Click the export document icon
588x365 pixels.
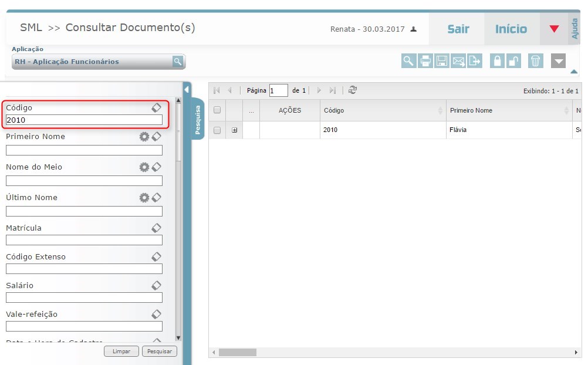pos(475,61)
